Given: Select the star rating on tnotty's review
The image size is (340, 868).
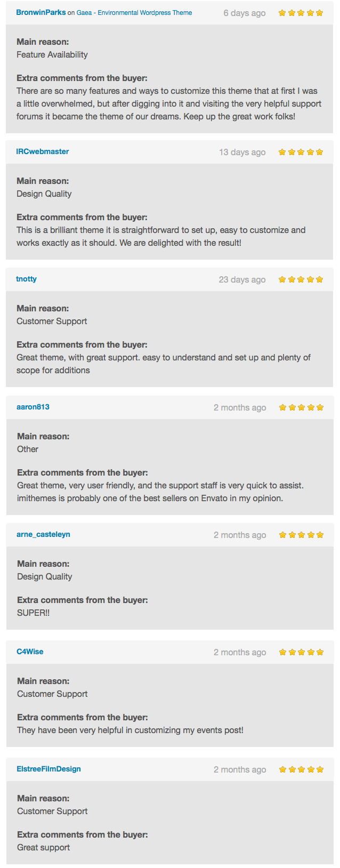Looking at the screenshot, I should click(301, 279).
